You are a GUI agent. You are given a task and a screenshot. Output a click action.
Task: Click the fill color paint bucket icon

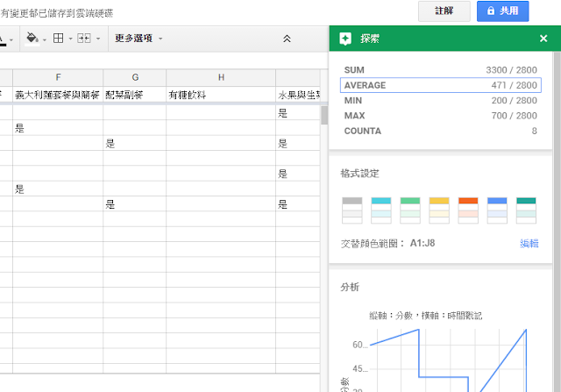(32, 38)
